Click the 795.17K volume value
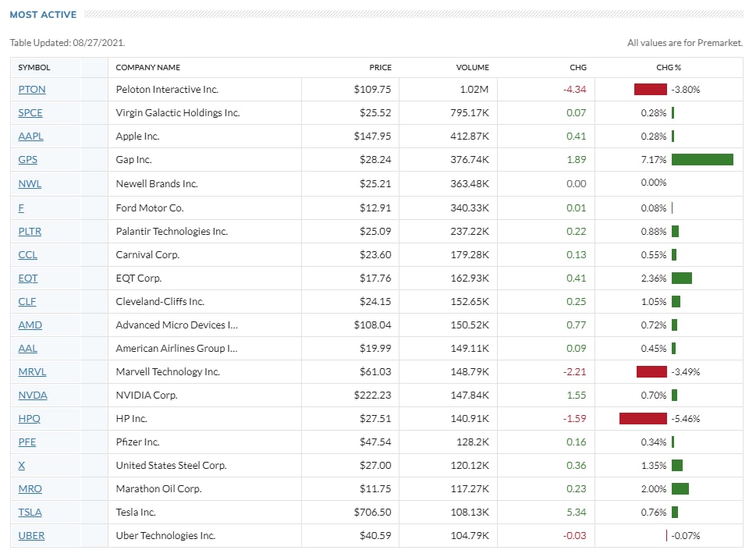The image size is (756, 557). (x=470, y=113)
